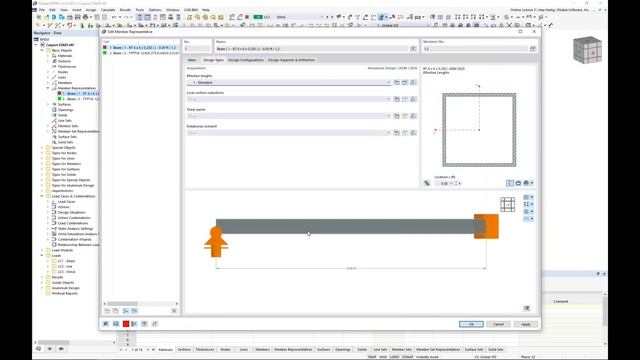Image resolution: width=640 pixels, height=360 pixels.
Task: Open the Print icon in main toolbar
Action: pyautogui.click(x=85, y=17)
